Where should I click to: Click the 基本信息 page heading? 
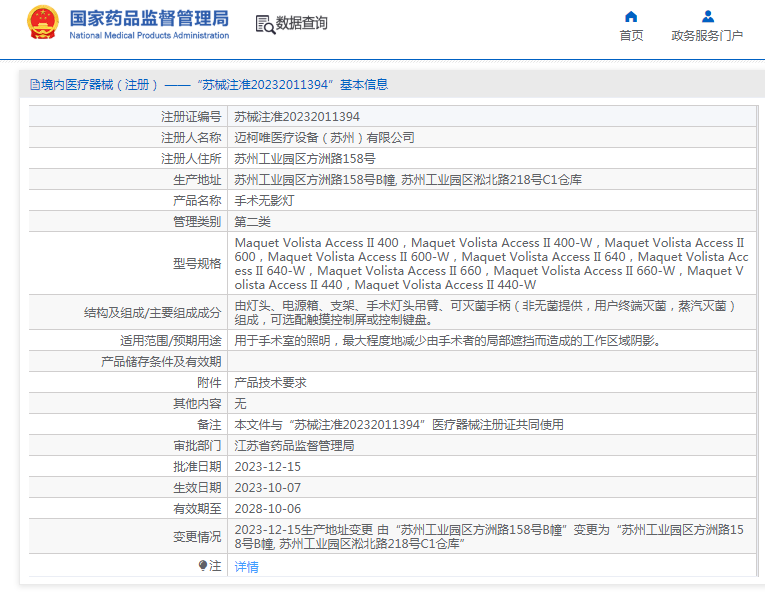point(363,85)
